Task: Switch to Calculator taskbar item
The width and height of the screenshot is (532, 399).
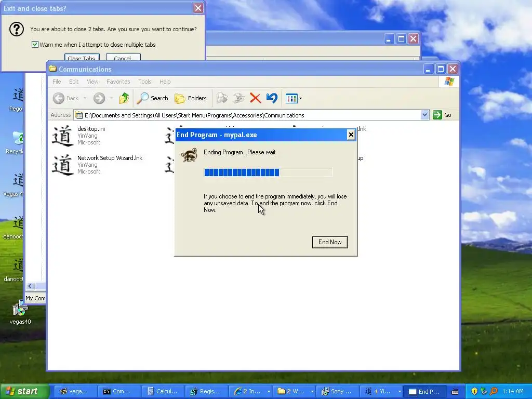Action: pyautogui.click(x=163, y=392)
